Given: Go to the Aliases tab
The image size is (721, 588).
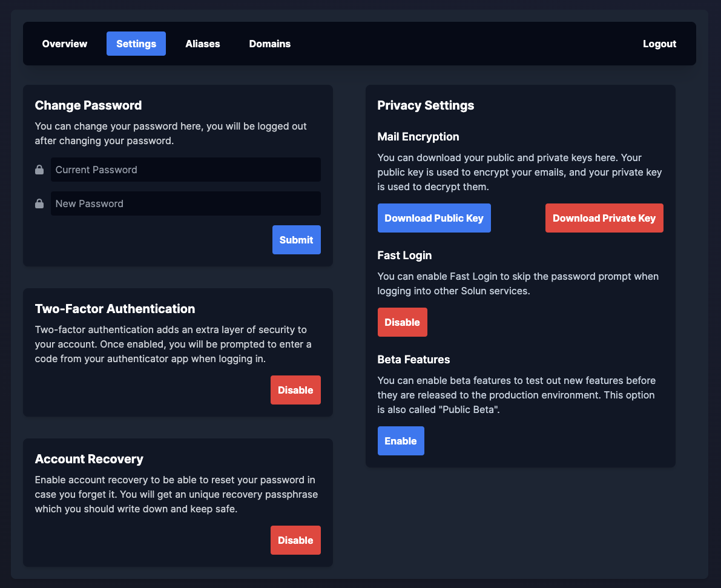Looking at the screenshot, I should coord(203,44).
